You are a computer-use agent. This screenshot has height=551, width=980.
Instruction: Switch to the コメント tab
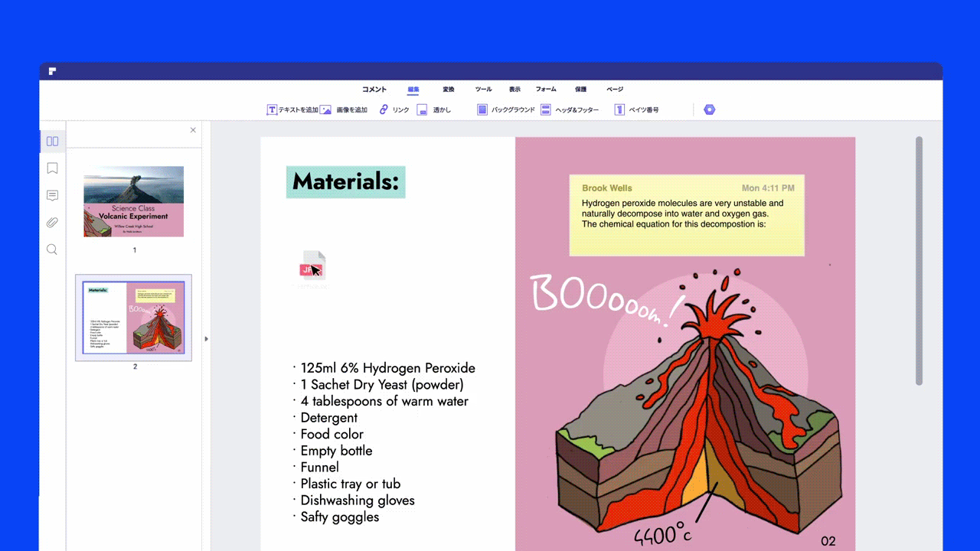(374, 90)
